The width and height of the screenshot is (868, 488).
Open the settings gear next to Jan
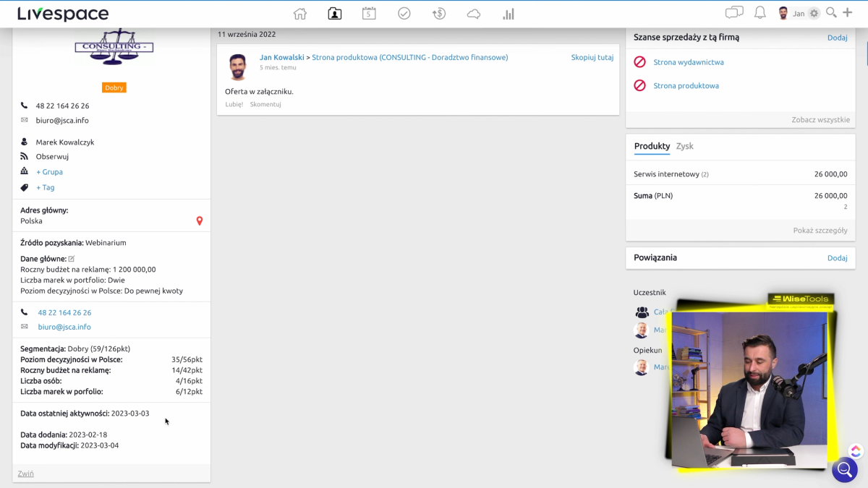(814, 13)
